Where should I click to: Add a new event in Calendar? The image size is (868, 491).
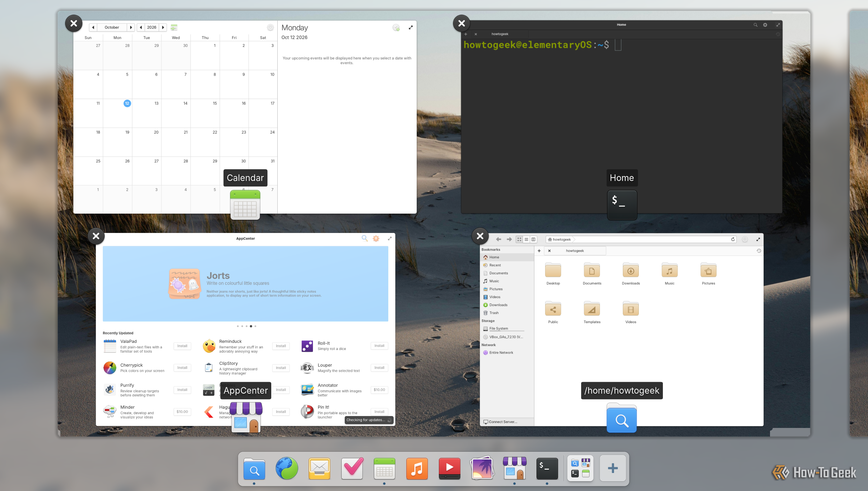[x=396, y=27]
